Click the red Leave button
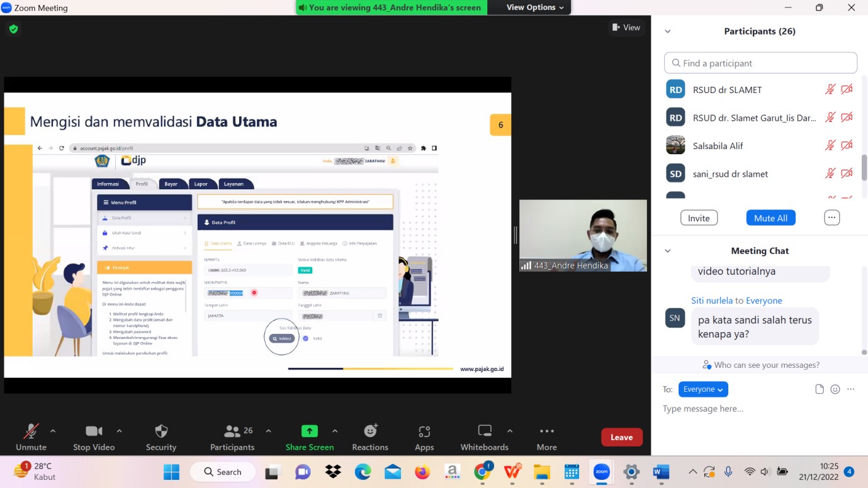The height and width of the screenshot is (488, 868). click(x=621, y=437)
